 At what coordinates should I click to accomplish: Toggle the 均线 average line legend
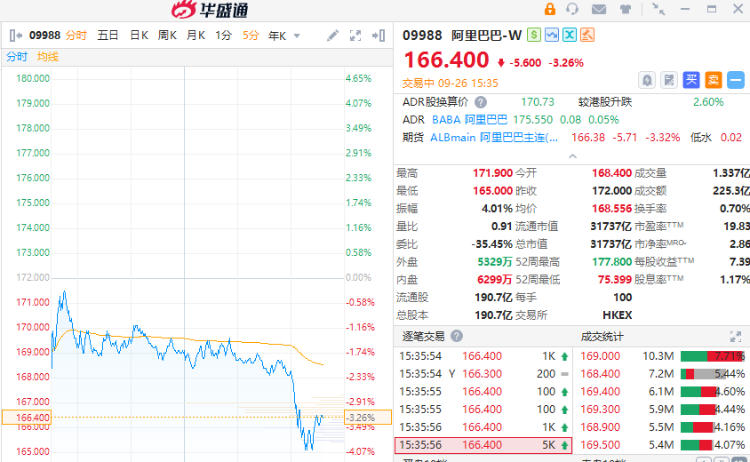point(48,57)
